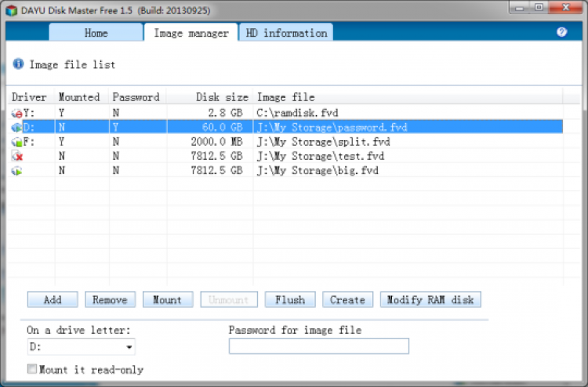Viewport: 588px width, 387px height.
Task: Click the Password column header
Action: point(138,97)
